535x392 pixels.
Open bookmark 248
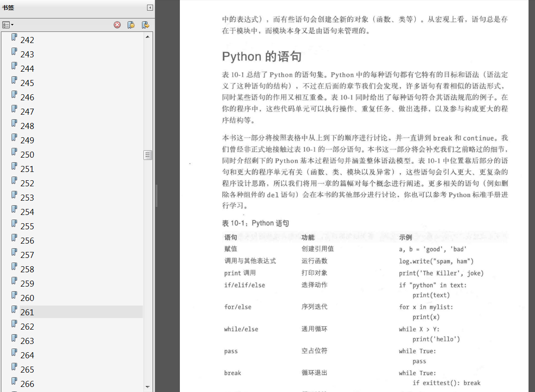pyautogui.click(x=27, y=126)
